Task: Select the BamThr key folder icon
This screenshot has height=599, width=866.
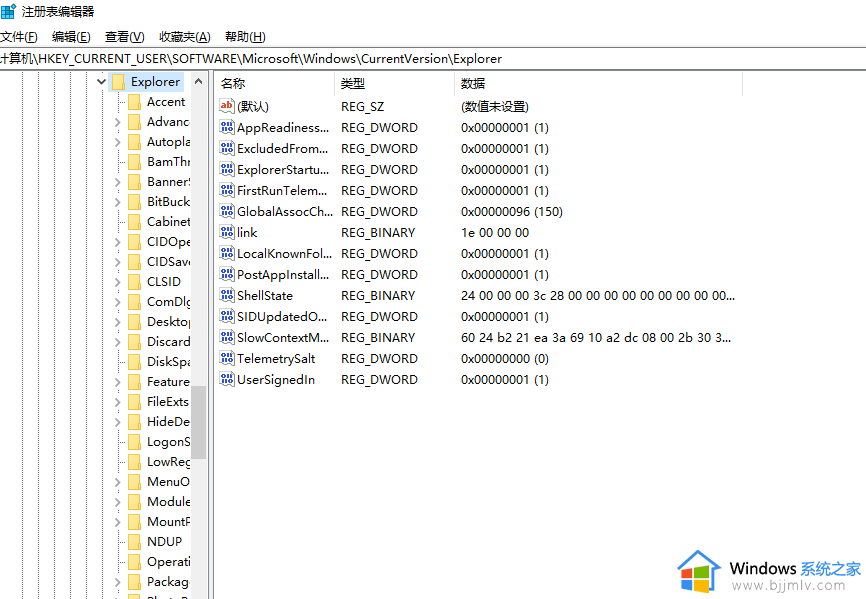Action: [134, 162]
